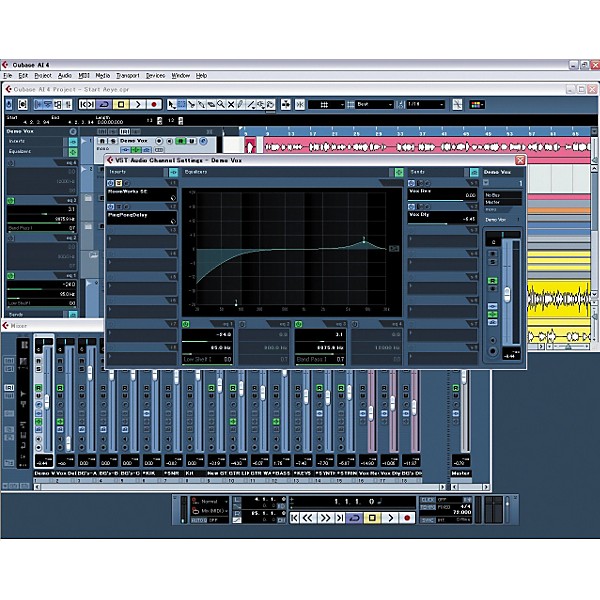This screenshot has height=600, width=600.
Task: Click the *BASS channel fader in Mixer
Action: coord(284,373)
